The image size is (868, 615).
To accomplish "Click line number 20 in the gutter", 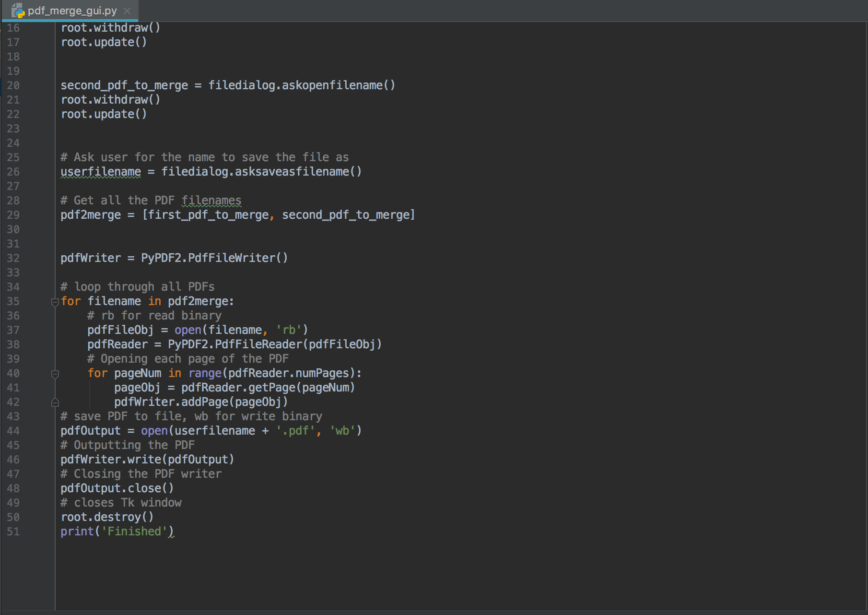I will click(x=13, y=85).
